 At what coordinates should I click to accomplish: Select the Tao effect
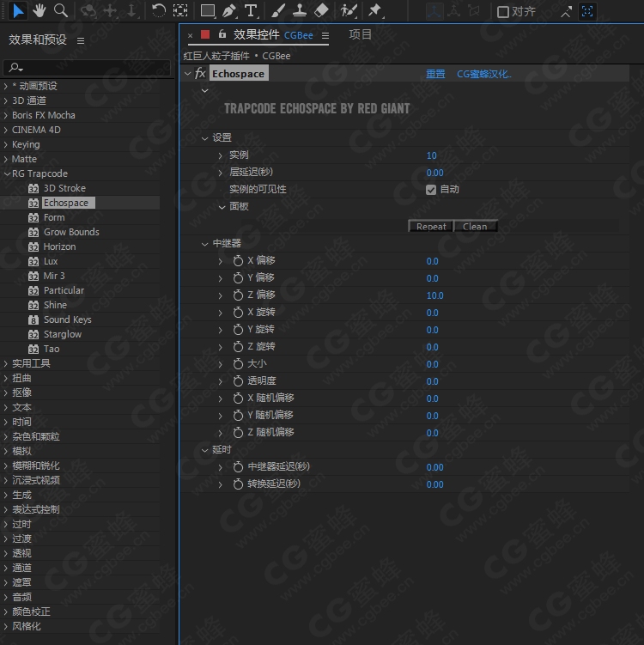[x=52, y=349]
